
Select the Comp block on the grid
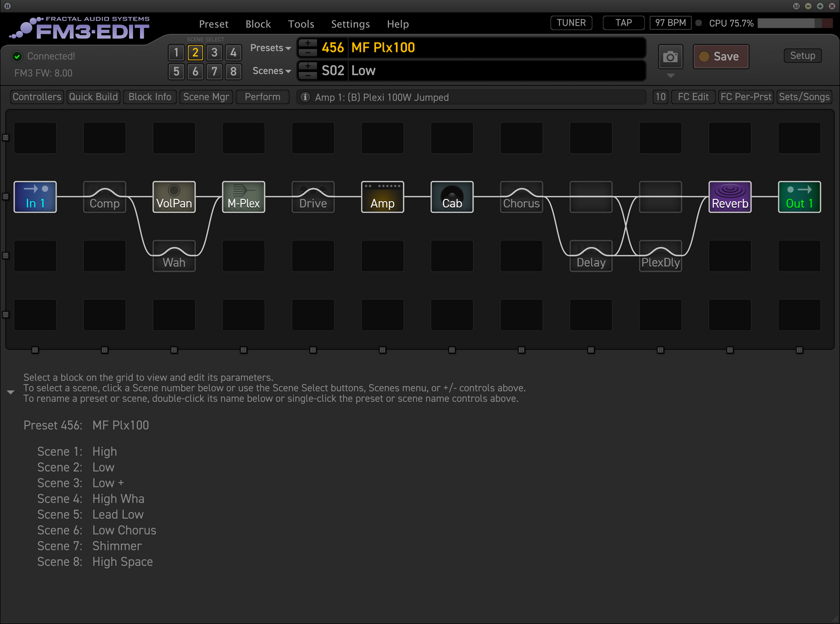105,197
